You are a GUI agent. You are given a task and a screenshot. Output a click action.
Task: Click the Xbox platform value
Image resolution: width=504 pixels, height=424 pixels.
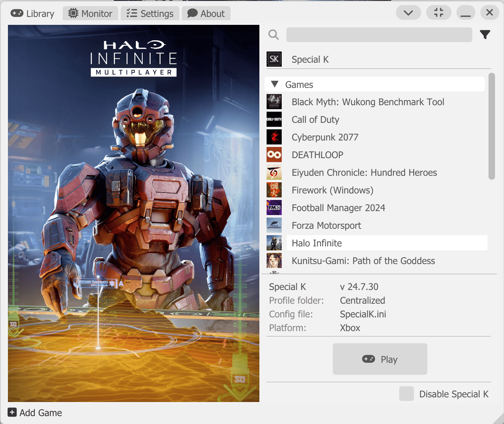pyautogui.click(x=350, y=328)
